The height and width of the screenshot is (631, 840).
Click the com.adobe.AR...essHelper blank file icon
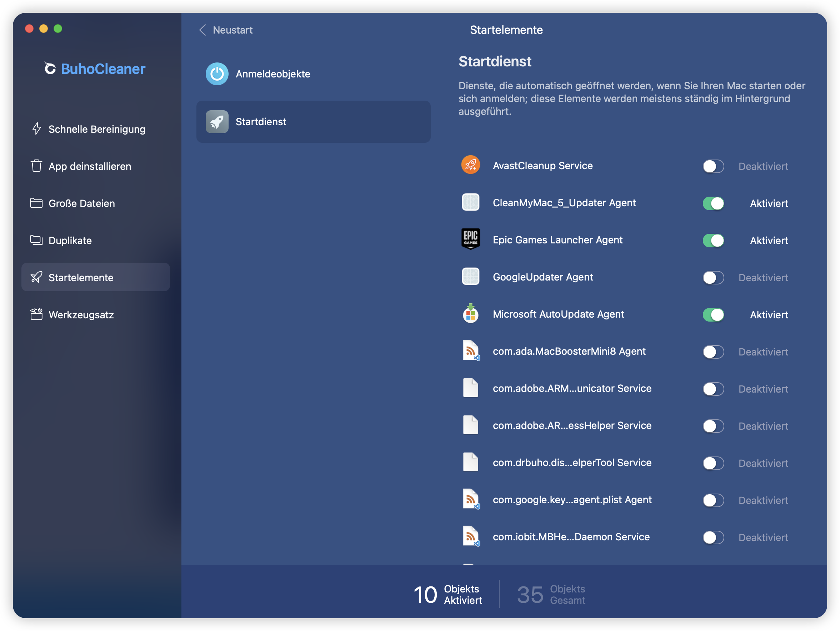point(471,425)
